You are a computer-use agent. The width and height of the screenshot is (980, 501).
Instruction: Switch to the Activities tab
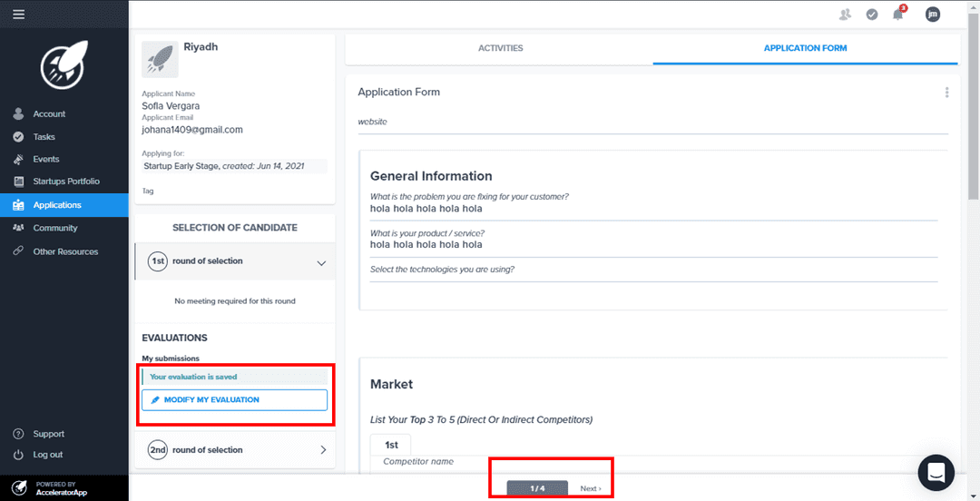pos(500,48)
